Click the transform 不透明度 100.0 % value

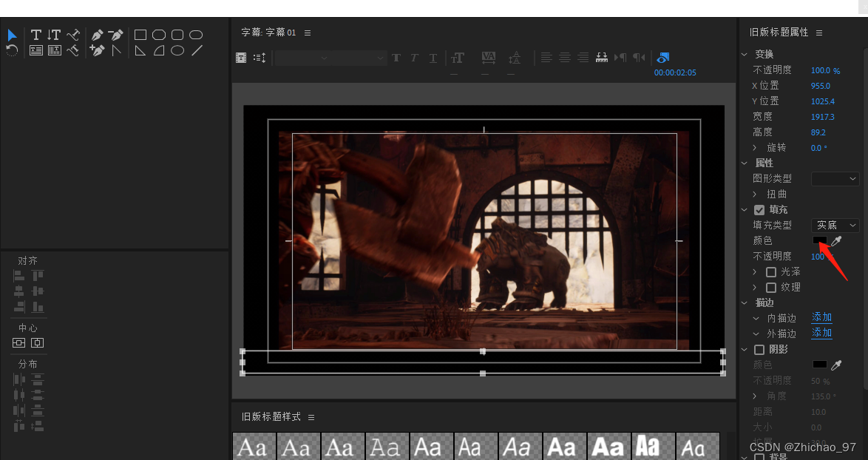(x=825, y=70)
